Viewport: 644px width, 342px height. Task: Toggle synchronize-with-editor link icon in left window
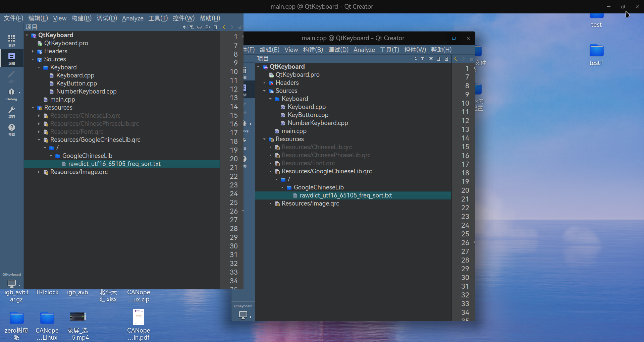tap(200, 27)
